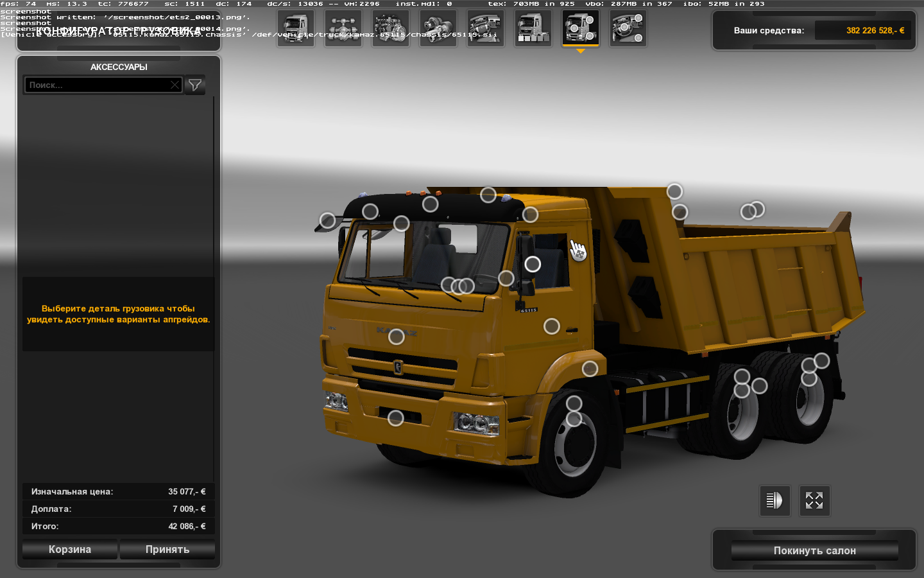Select the marker on the driver door mirror
The width and height of the screenshot is (924, 578).
533,264
